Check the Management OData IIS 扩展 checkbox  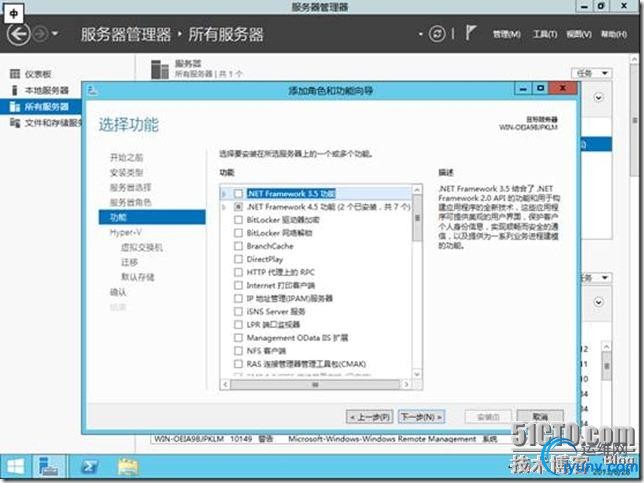click(238, 338)
